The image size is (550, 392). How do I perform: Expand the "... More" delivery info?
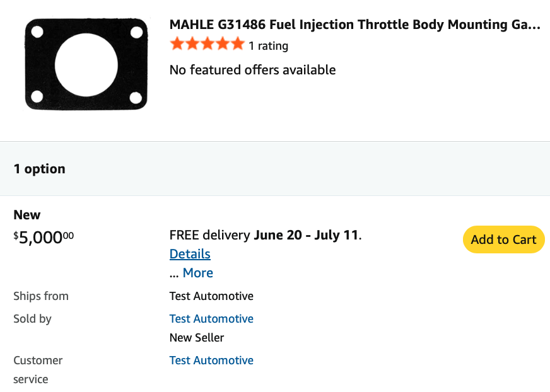click(197, 273)
